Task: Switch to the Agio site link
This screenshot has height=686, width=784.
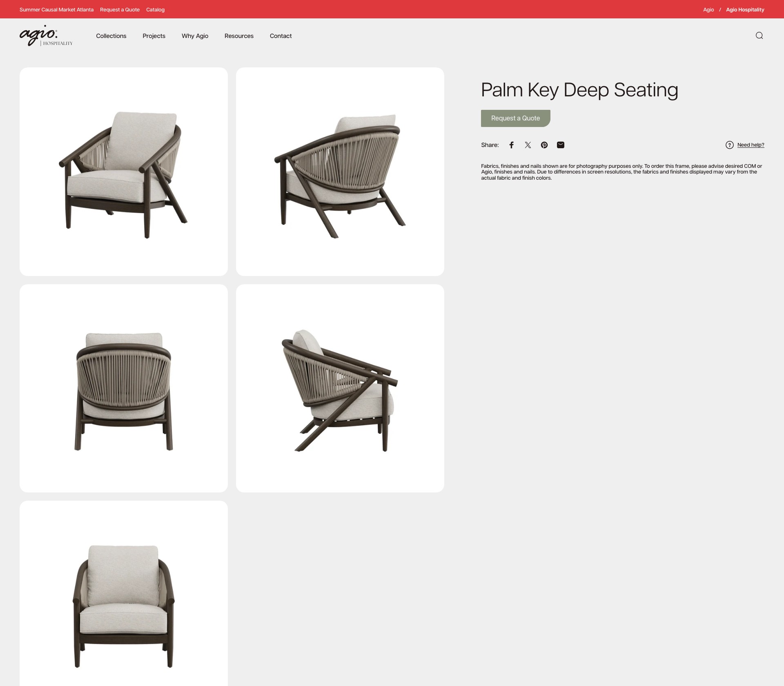Action: 708,10
